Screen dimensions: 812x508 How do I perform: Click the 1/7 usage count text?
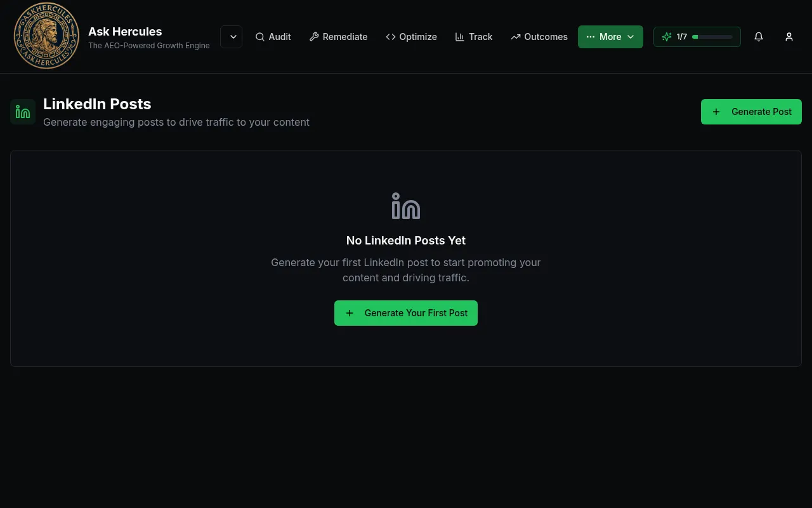682,37
